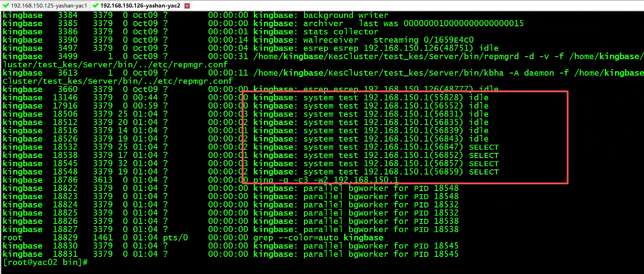Click the text 'stats collector'
The height and width of the screenshot is (274, 644).
point(341,32)
